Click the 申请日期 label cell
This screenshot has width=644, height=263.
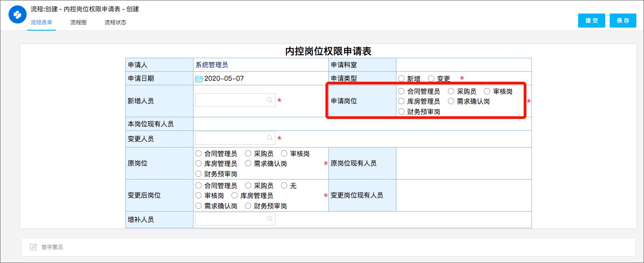coord(160,78)
